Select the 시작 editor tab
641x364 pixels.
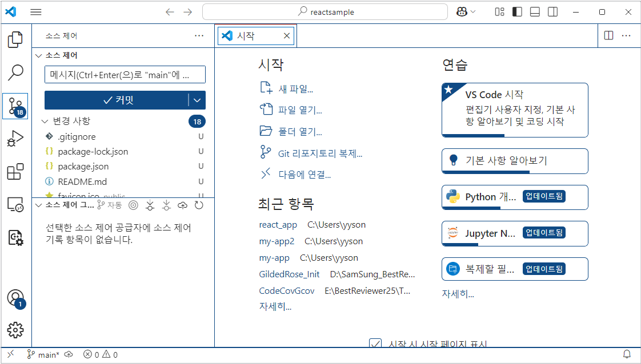(255, 36)
